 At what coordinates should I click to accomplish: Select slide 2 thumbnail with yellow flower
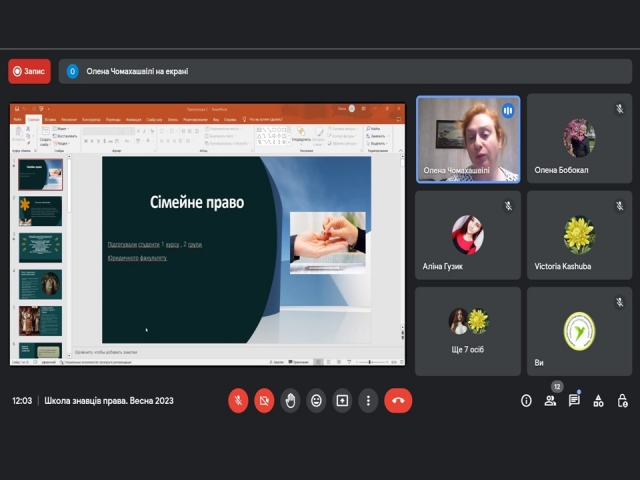pyautogui.click(x=40, y=211)
